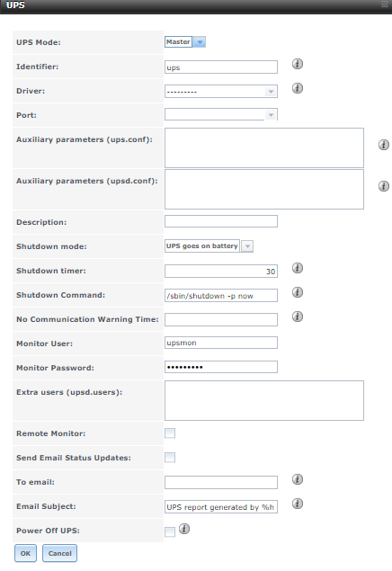Expand the Driver dropdown list
The image size is (392, 571).
(x=221, y=91)
